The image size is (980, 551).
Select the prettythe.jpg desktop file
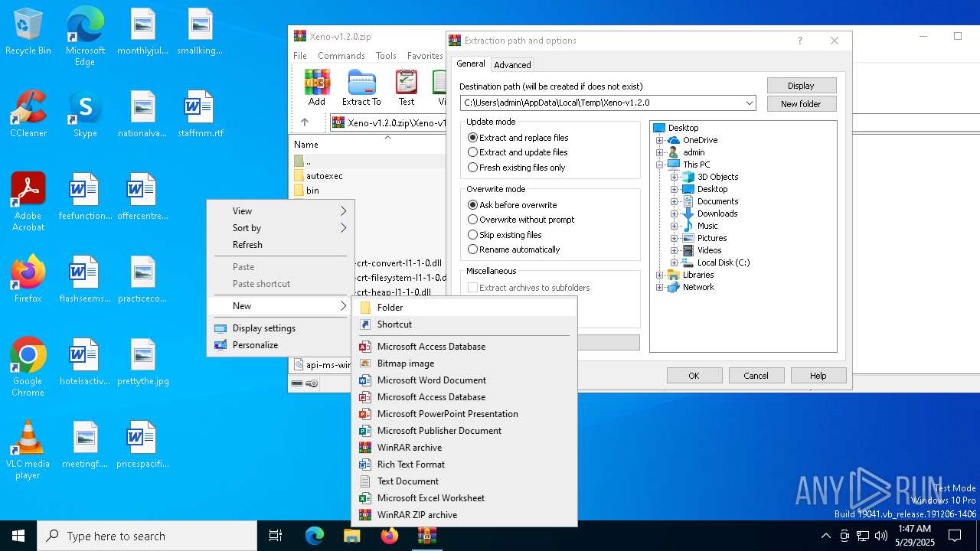point(143,362)
